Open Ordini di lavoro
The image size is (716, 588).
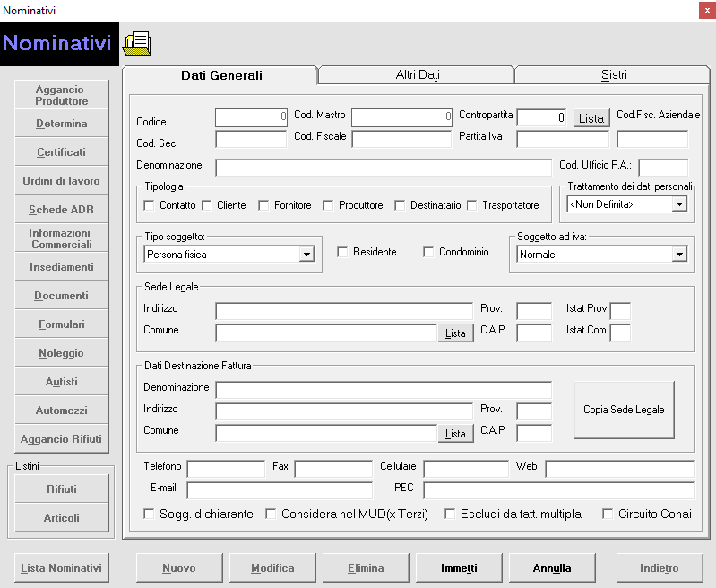[x=62, y=181]
